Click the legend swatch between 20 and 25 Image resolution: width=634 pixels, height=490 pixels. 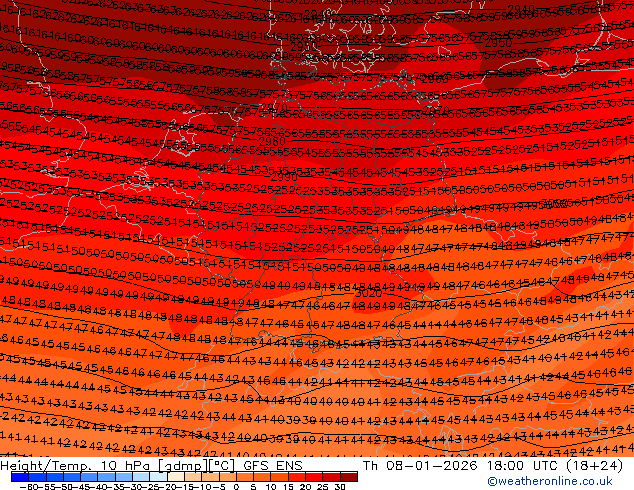(x=314, y=477)
